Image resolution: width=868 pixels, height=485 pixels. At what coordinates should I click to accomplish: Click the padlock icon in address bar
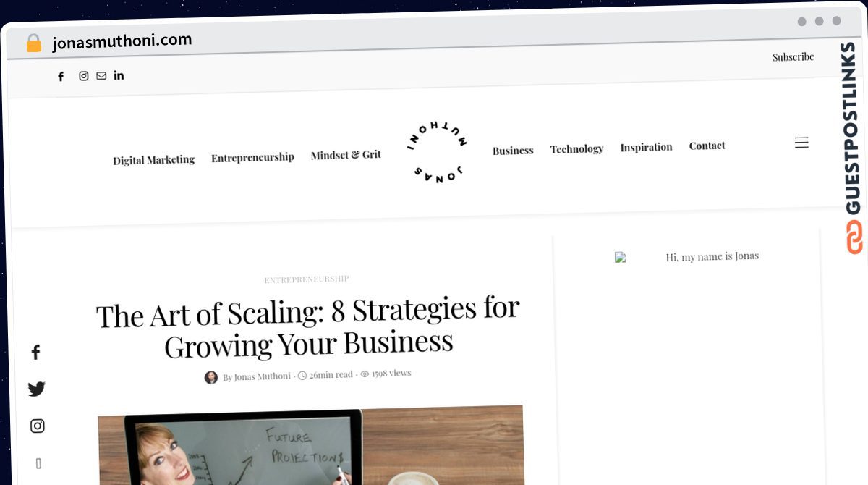tap(33, 43)
